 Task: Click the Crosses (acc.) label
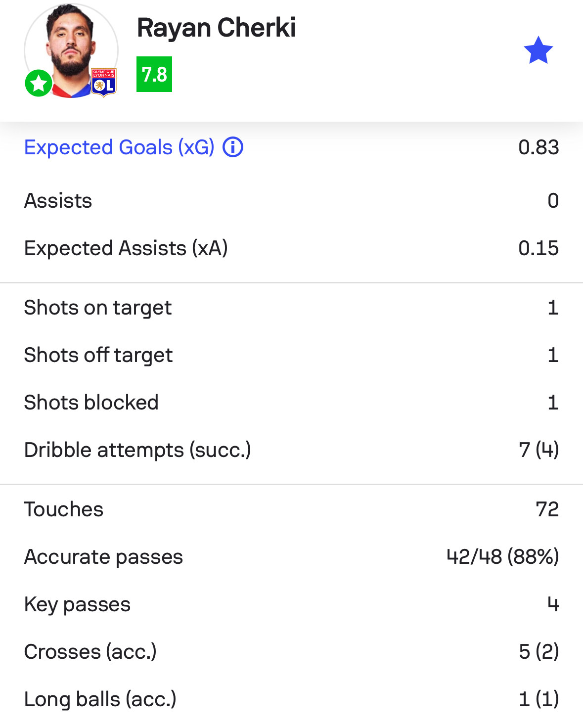coord(90,652)
